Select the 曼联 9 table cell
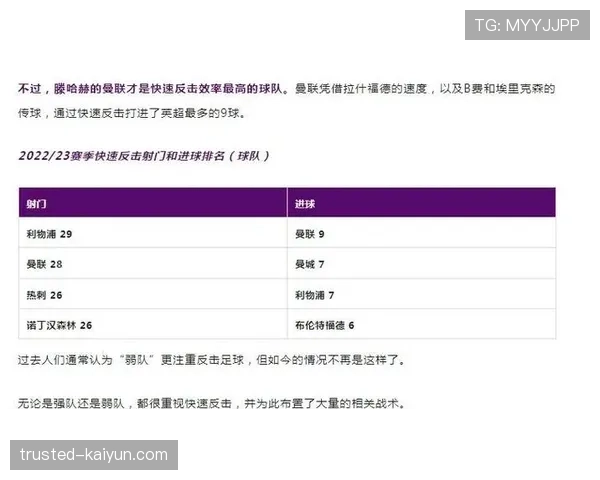600x480 pixels. pos(421,233)
